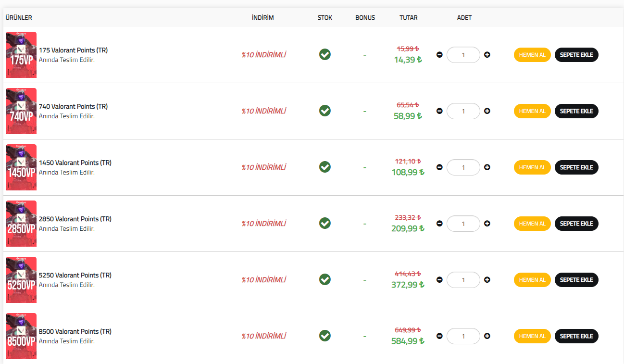Image resolution: width=624 pixels, height=364 pixels.
Task: Increase quantity for 8500 Valorant Points
Action: (487, 336)
